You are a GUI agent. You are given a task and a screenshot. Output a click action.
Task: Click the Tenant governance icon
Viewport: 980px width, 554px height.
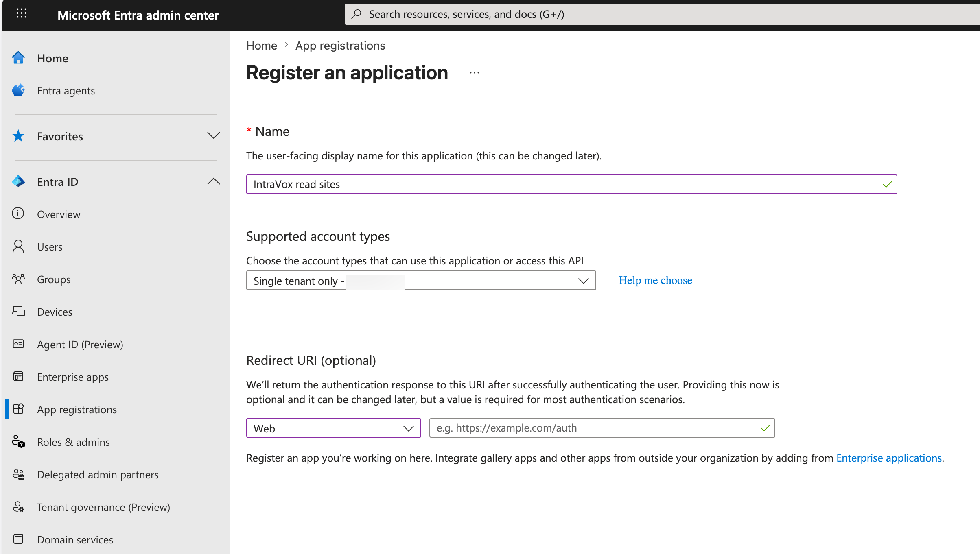tap(18, 507)
